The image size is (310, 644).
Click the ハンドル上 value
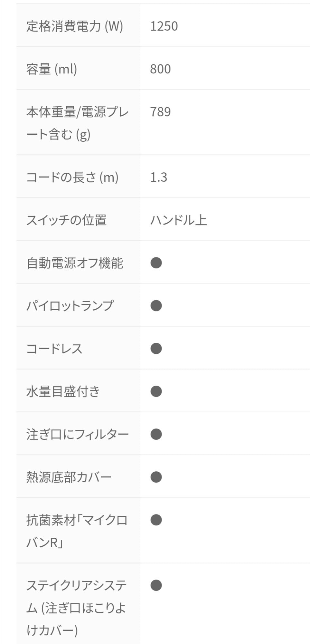tap(179, 220)
